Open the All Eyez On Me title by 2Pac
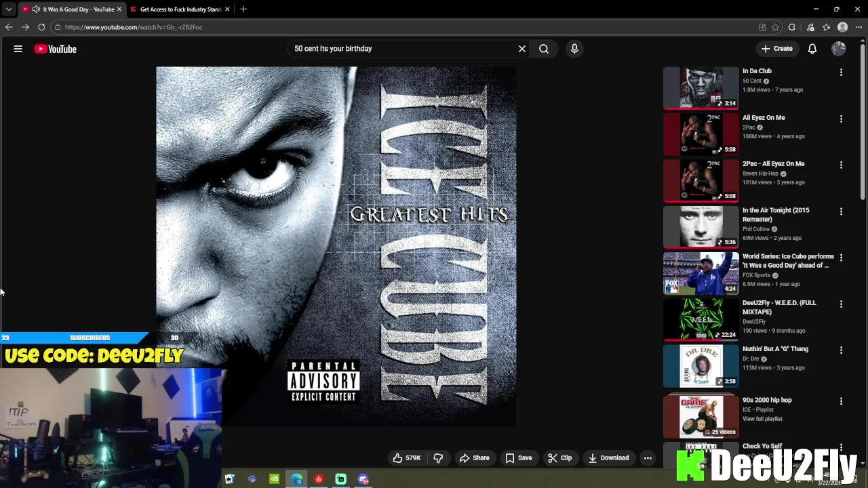Viewport: 868px width, 488px height. click(764, 118)
